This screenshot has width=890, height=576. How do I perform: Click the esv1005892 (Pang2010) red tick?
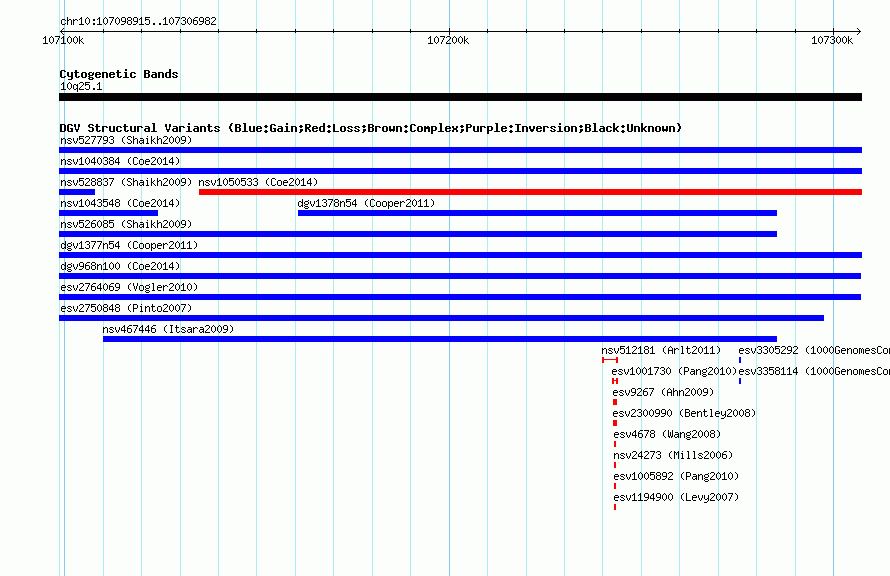[615, 486]
